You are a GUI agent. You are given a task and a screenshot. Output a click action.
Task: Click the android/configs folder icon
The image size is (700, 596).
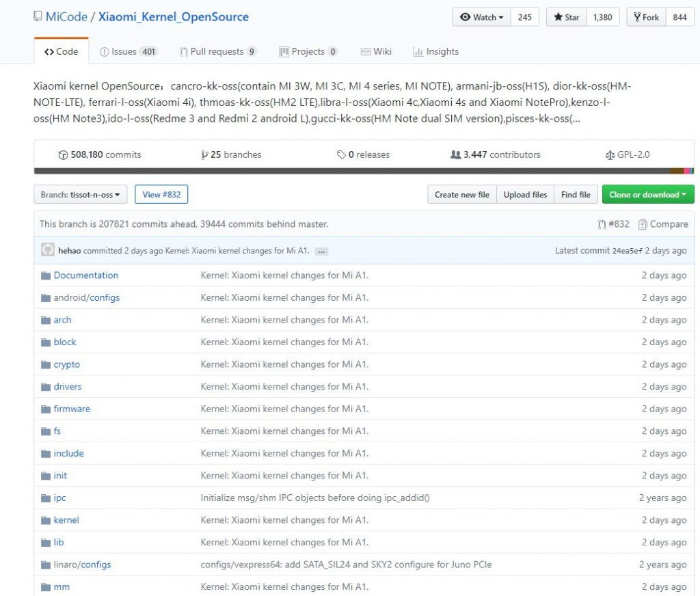[x=46, y=298]
